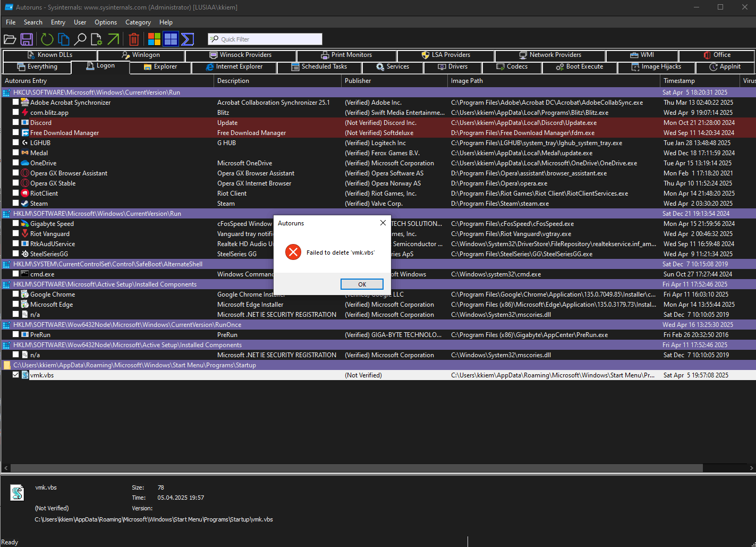Sort by the Timestamp column header
Screen dimensions: 756x547
tap(700, 81)
